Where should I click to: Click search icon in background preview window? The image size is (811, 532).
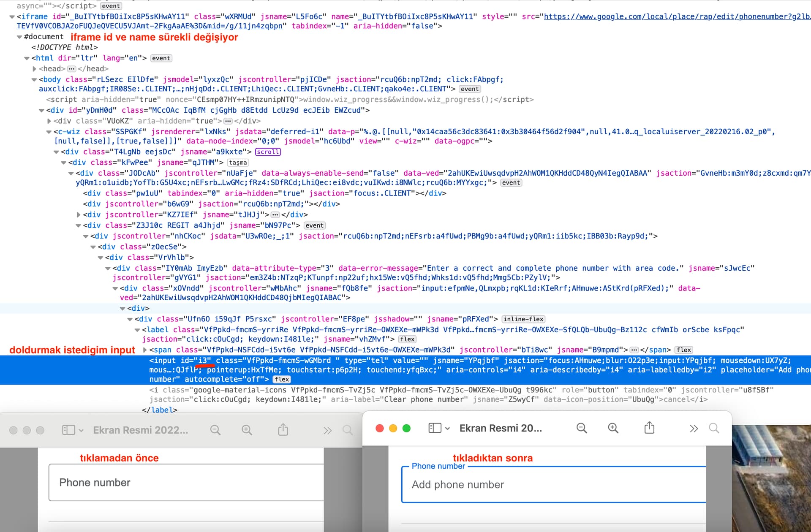click(348, 430)
